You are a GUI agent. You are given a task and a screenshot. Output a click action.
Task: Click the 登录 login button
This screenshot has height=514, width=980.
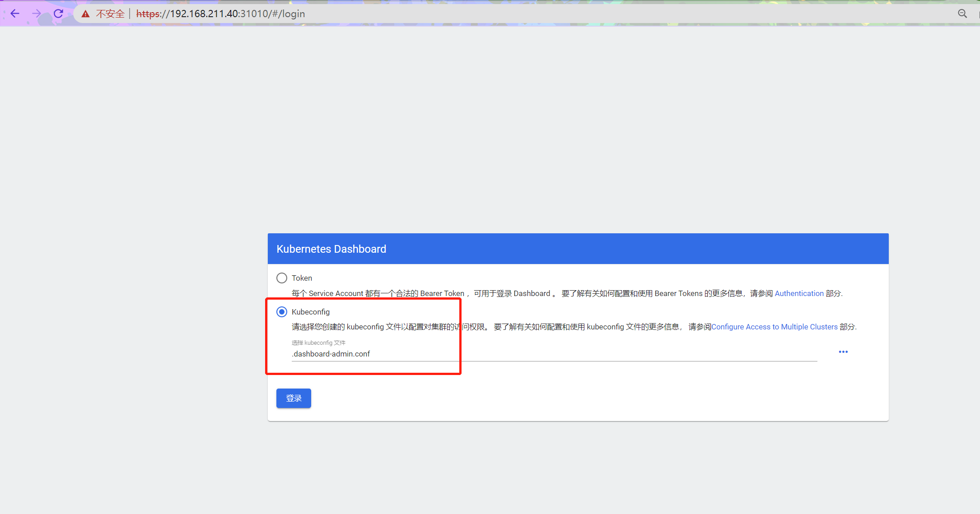tap(294, 398)
